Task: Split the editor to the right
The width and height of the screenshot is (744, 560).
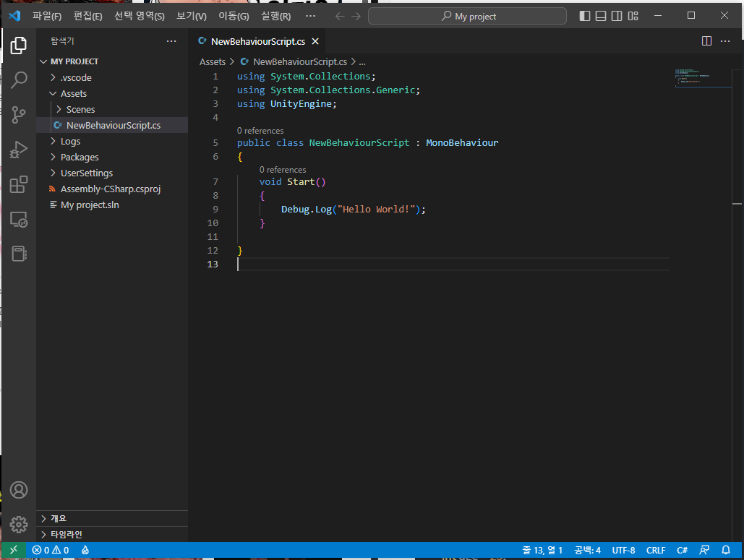Action: click(706, 41)
